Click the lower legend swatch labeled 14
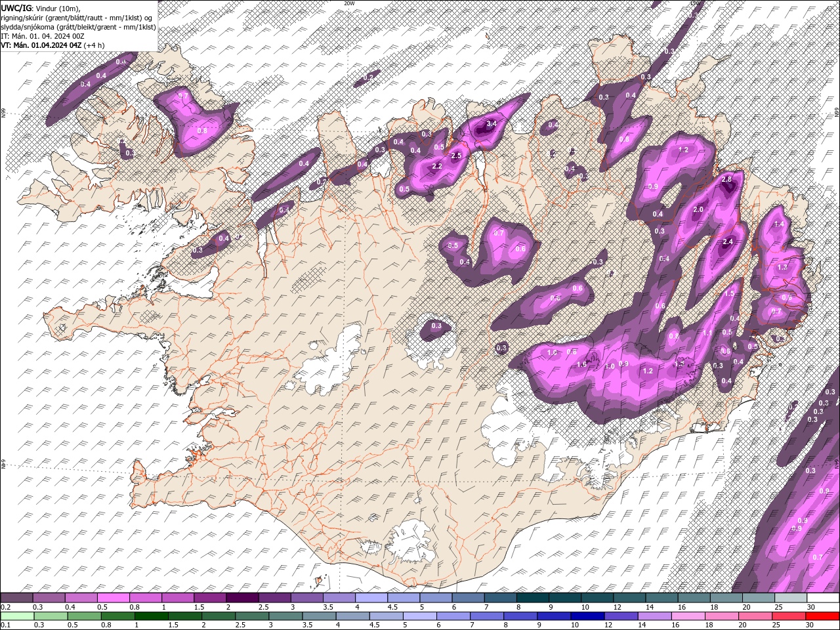 (x=654, y=616)
